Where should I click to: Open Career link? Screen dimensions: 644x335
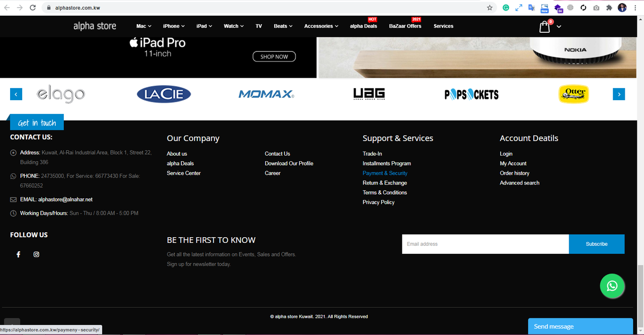(x=273, y=173)
